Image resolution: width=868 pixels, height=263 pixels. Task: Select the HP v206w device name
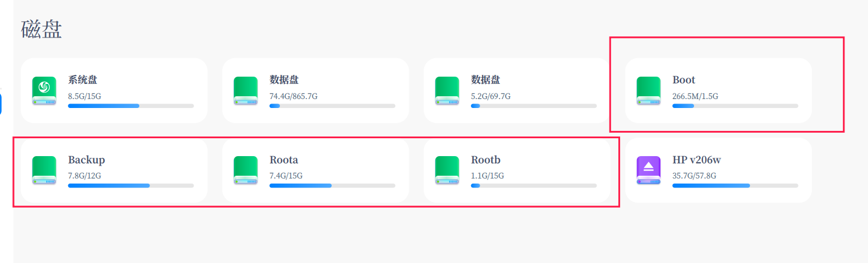click(696, 160)
